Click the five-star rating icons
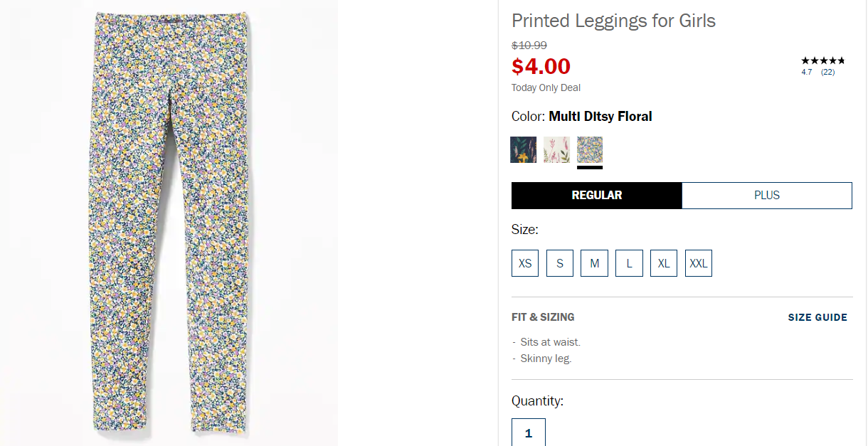The image size is (868, 446). point(823,60)
